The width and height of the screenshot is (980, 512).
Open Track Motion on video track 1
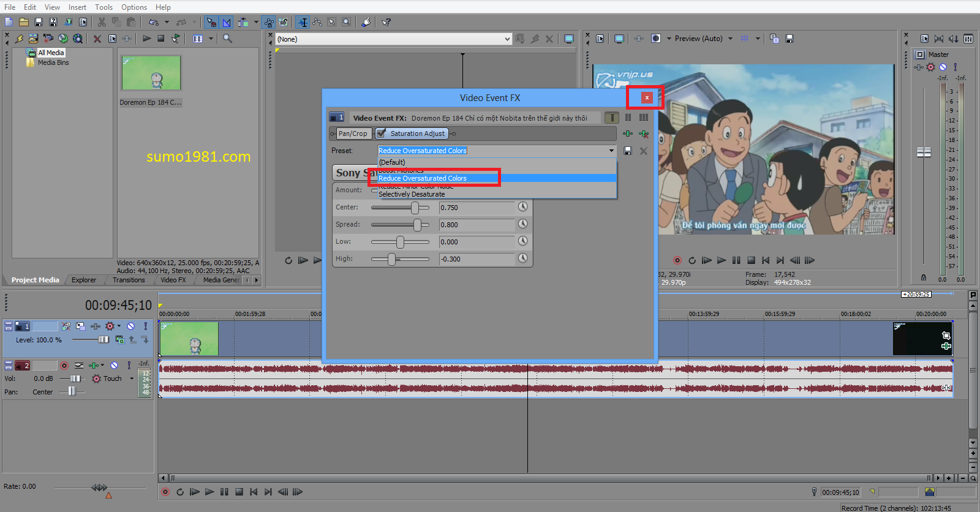(x=80, y=326)
